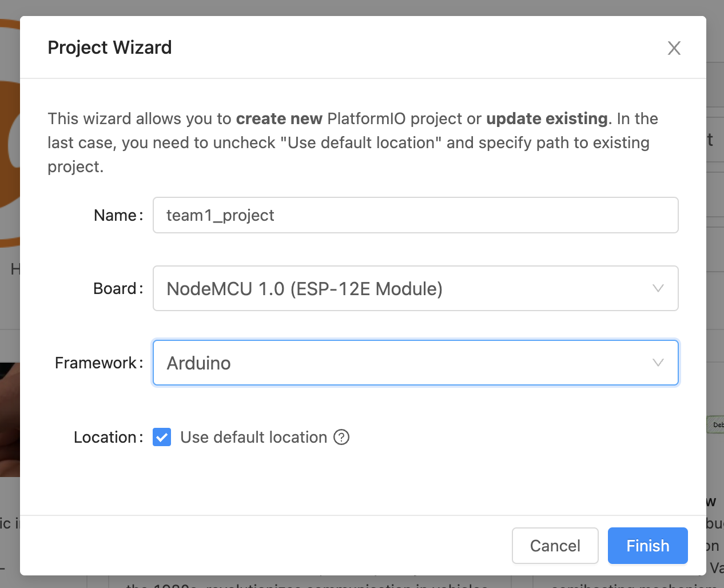Uncheck the Use default location checkbox
Image resolution: width=724 pixels, height=588 pixels.
point(162,437)
